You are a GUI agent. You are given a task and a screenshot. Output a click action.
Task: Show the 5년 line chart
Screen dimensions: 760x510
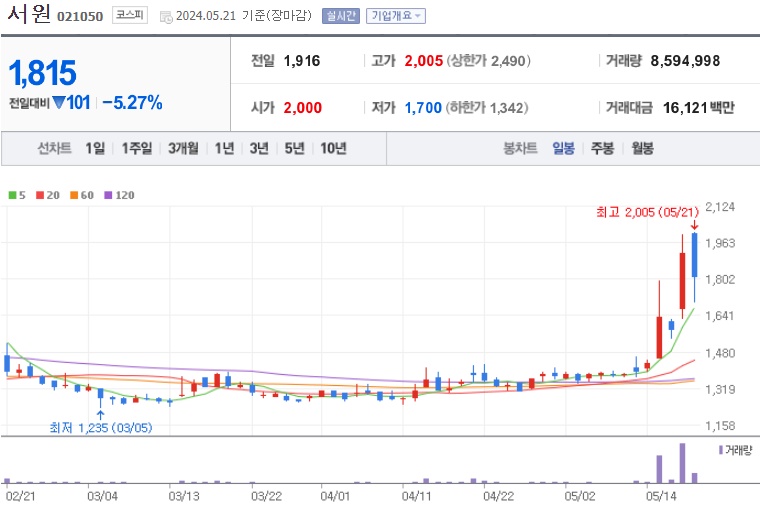294,148
